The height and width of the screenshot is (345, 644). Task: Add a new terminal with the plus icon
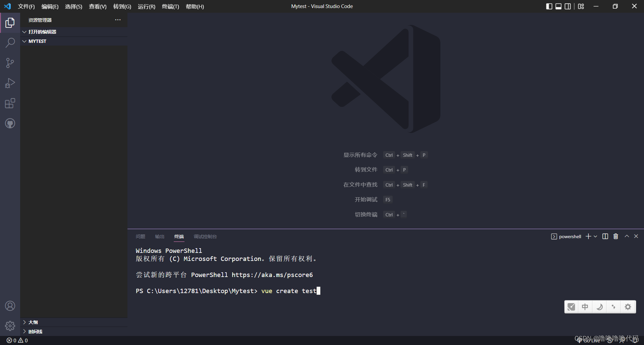click(x=588, y=236)
